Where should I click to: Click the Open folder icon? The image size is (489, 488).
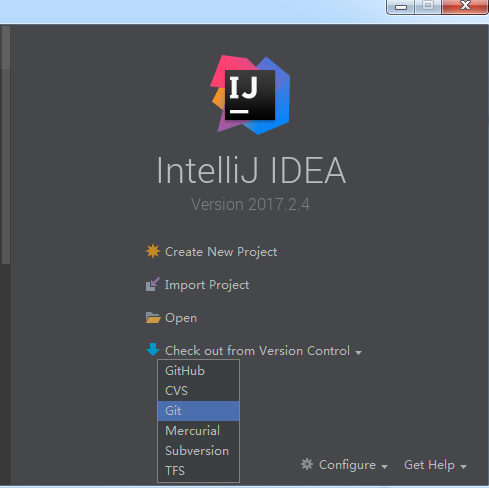pos(153,318)
